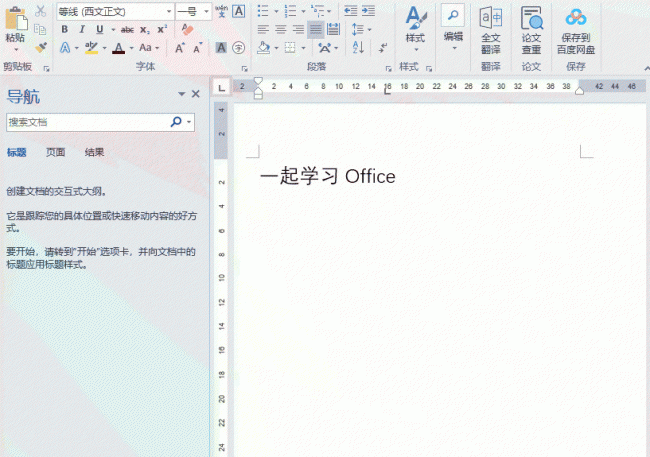Select the Format Painter brush
650x457 pixels.
coord(40,48)
